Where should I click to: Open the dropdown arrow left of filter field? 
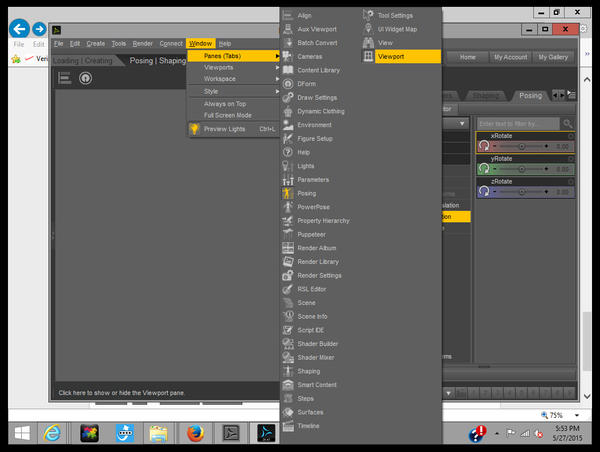[x=462, y=124]
